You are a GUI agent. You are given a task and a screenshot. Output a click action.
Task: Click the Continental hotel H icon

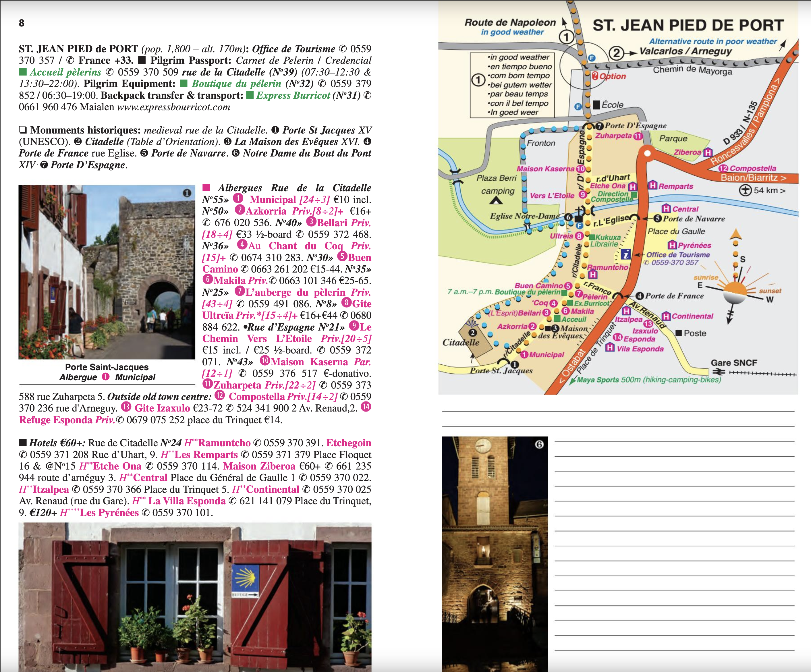coord(666,316)
